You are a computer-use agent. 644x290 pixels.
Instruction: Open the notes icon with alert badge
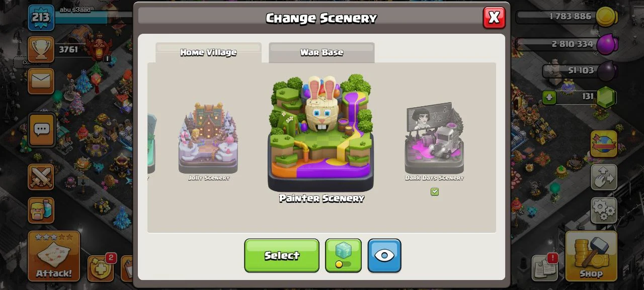[x=545, y=267]
